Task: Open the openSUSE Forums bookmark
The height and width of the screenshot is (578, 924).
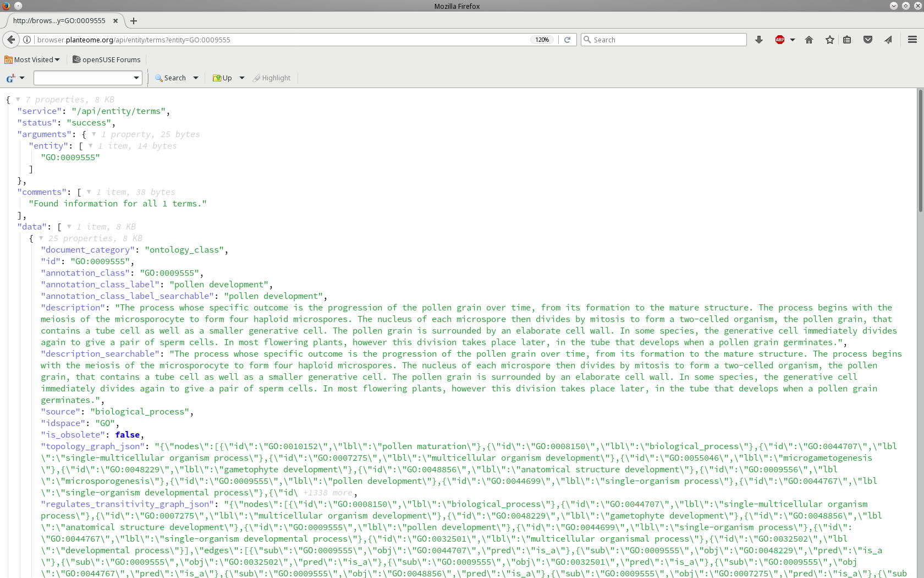Action: tap(107, 59)
